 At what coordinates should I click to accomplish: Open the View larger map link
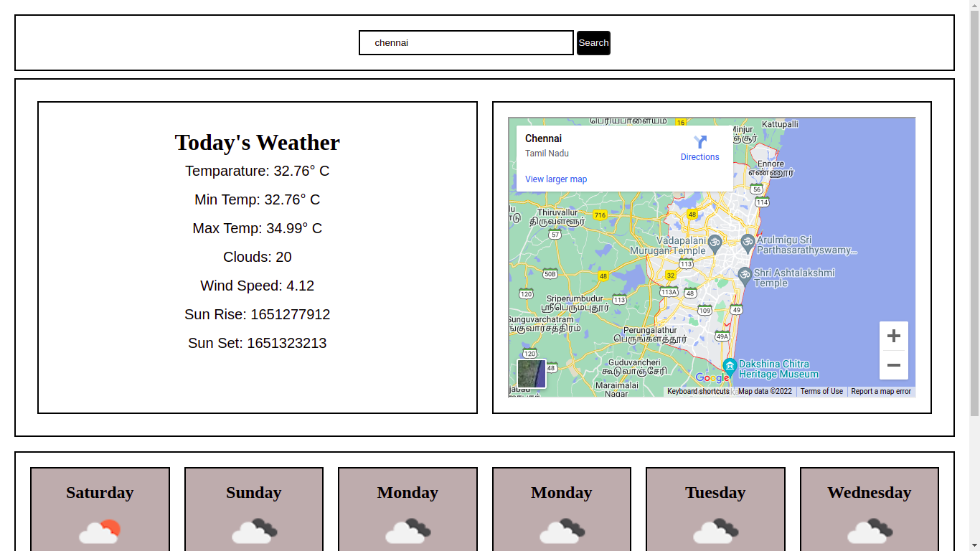(x=556, y=179)
